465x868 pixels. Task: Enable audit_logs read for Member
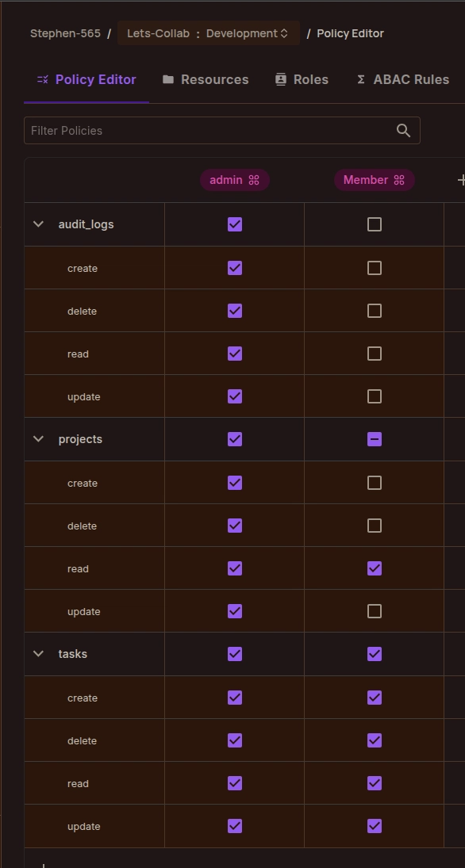pos(375,354)
